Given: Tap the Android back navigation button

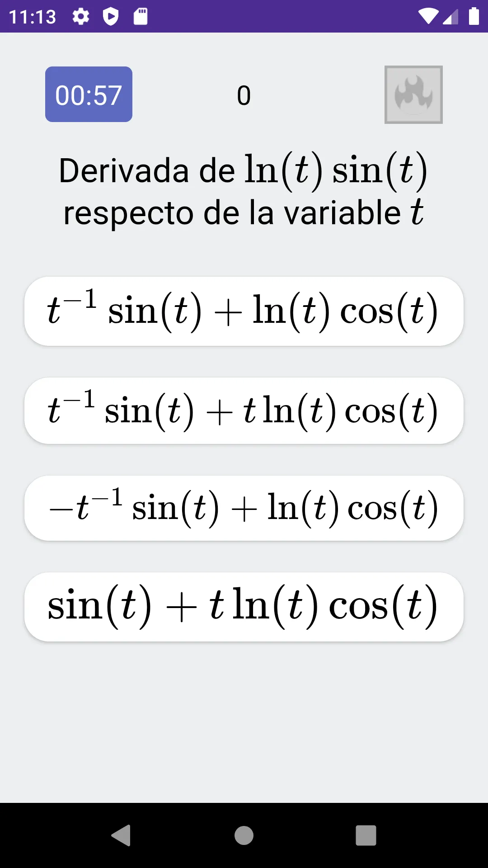Looking at the screenshot, I should coord(121,835).
